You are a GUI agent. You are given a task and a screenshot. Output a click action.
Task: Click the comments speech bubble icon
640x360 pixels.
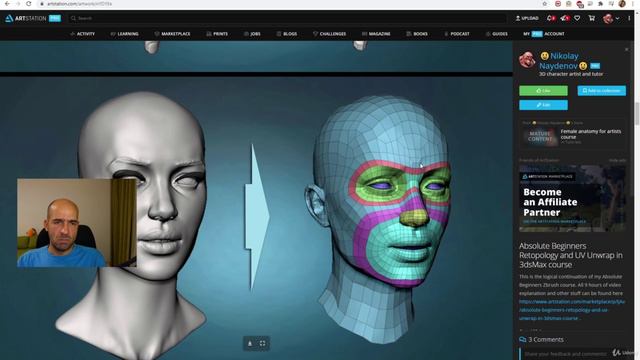[x=522, y=340]
